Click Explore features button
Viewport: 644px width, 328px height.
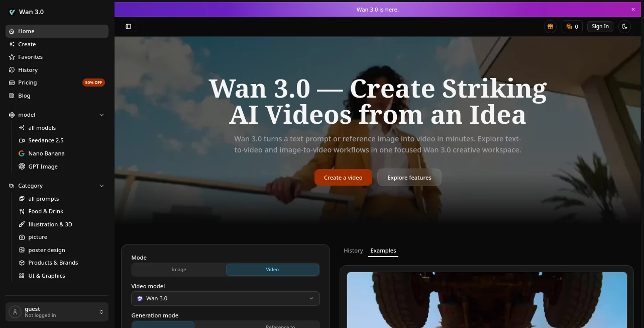coord(409,178)
